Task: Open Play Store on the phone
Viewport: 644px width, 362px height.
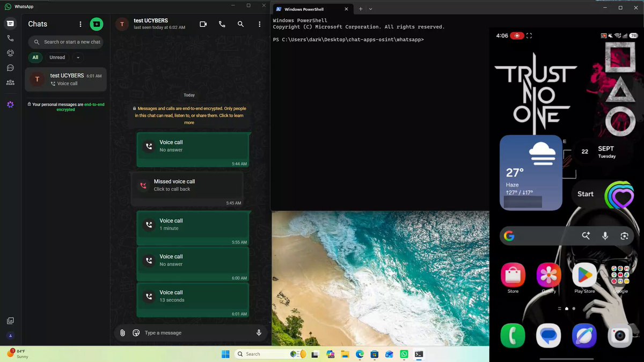Action: tap(584, 278)
